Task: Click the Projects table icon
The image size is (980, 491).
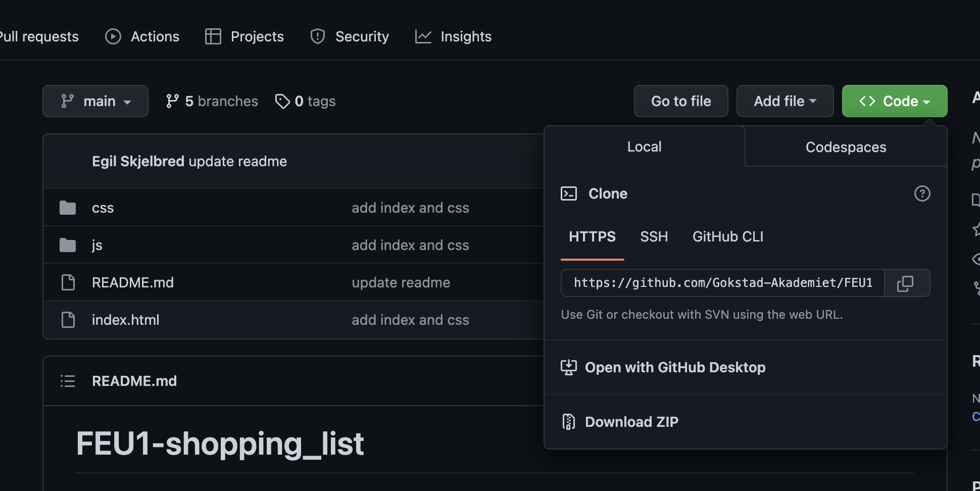Action: 213,36
